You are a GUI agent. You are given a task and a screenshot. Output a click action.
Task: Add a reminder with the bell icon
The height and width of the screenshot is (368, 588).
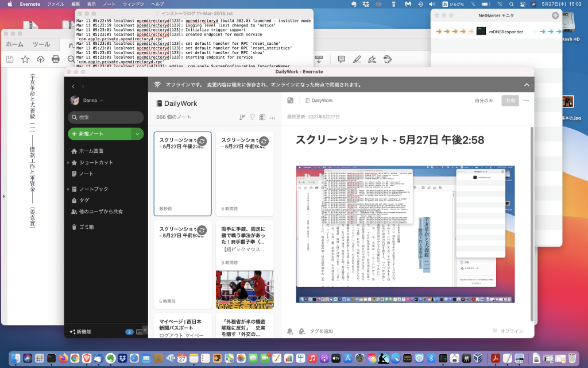pyautogui.click(x=290, y=331)
